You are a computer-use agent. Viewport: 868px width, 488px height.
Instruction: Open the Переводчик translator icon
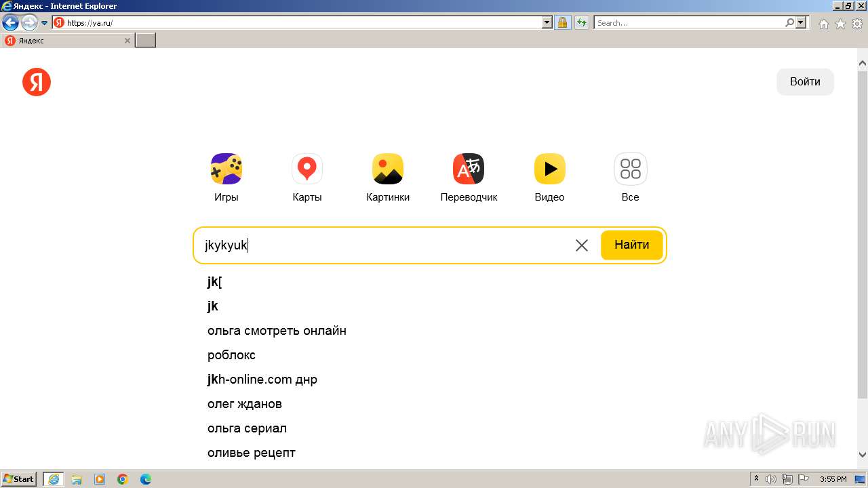(469, 169)
